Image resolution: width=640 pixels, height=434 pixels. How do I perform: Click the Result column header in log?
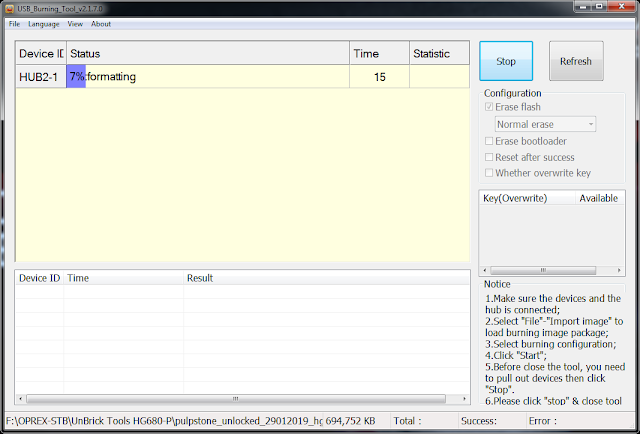[x=200, y=278]
